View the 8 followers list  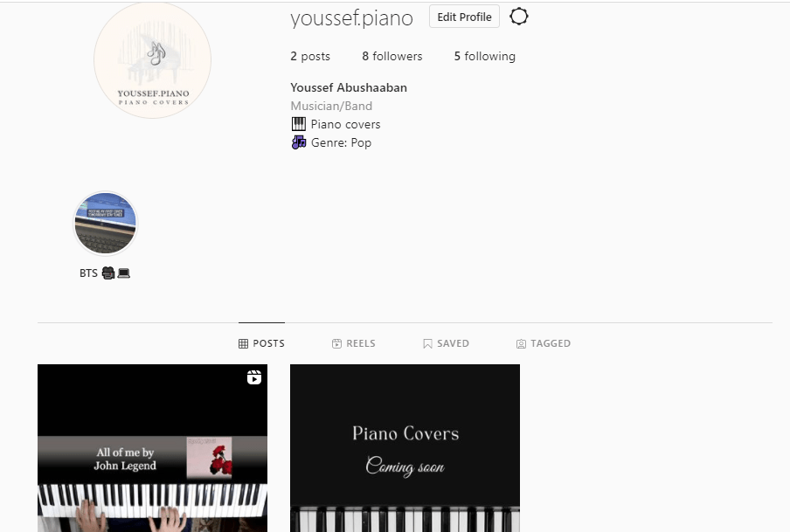click(x=392, y=56)
